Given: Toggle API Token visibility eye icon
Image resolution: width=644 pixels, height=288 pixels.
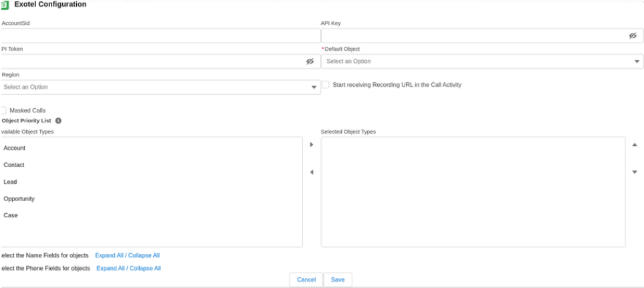Looking at the screenshot, I should [310, 61].
